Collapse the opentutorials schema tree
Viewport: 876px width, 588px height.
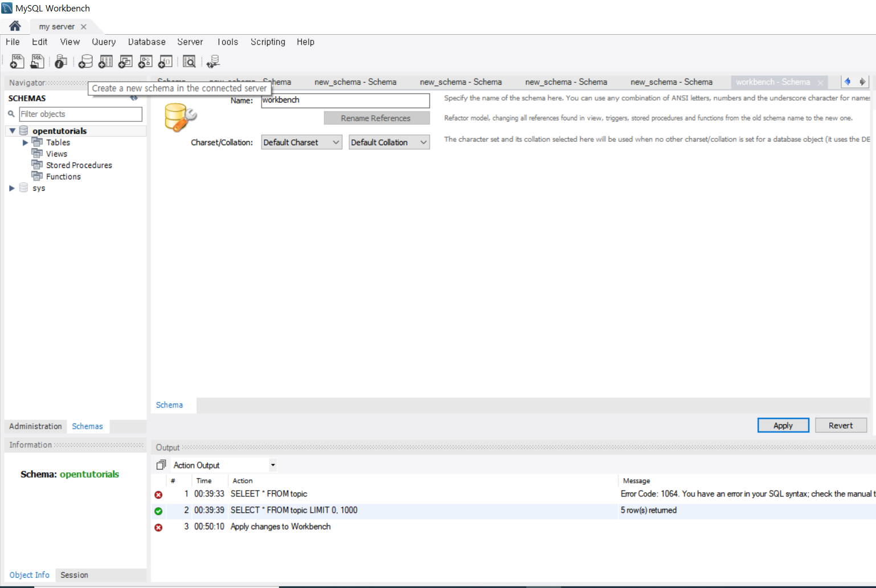pos(12,130)
